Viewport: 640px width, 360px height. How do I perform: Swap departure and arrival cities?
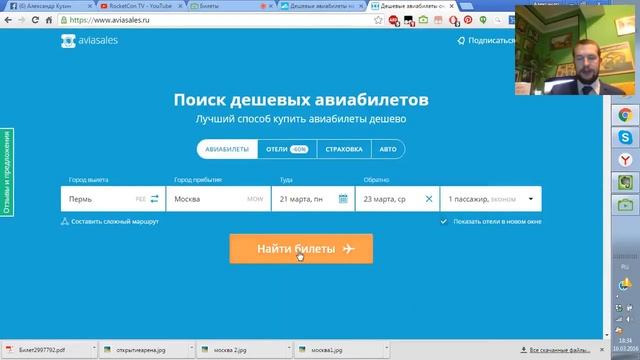(154, 199)
